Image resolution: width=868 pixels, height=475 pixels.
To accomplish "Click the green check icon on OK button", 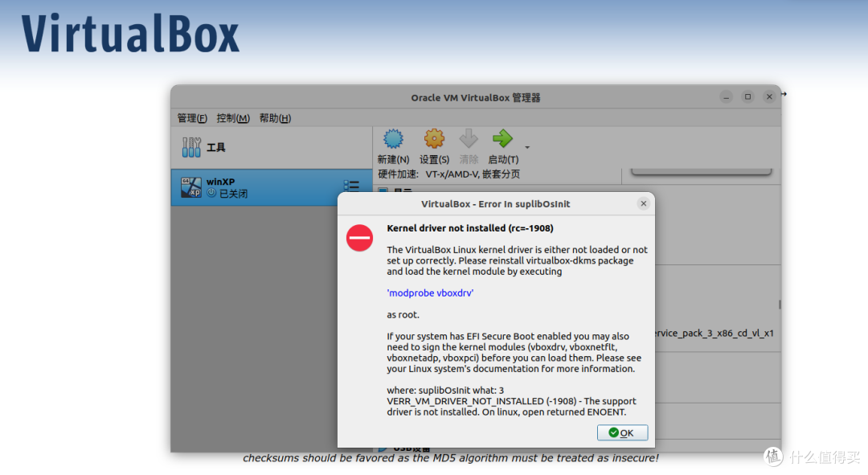I will coord(612,432).
